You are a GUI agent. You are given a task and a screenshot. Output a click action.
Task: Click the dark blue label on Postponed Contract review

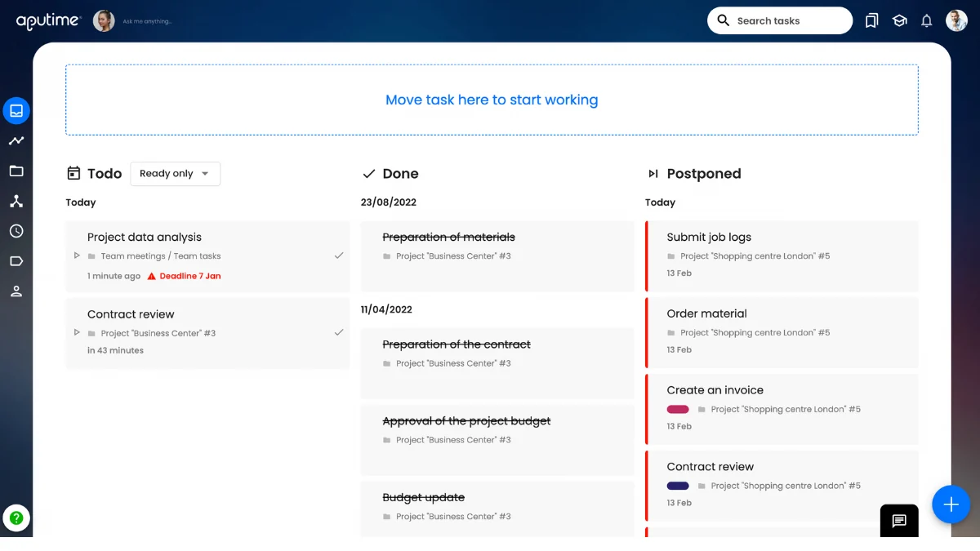point(678,486)
